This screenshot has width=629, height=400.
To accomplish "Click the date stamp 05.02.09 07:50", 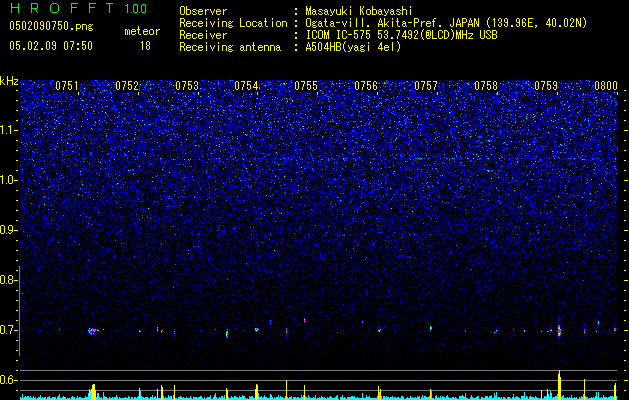I will (x=51, y=46).
